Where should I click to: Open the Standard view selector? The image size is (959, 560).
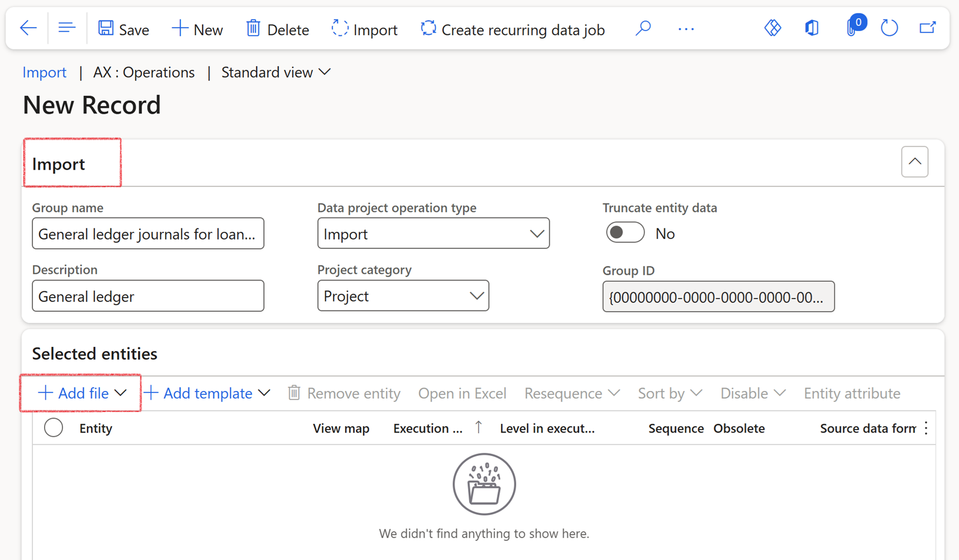276,72
